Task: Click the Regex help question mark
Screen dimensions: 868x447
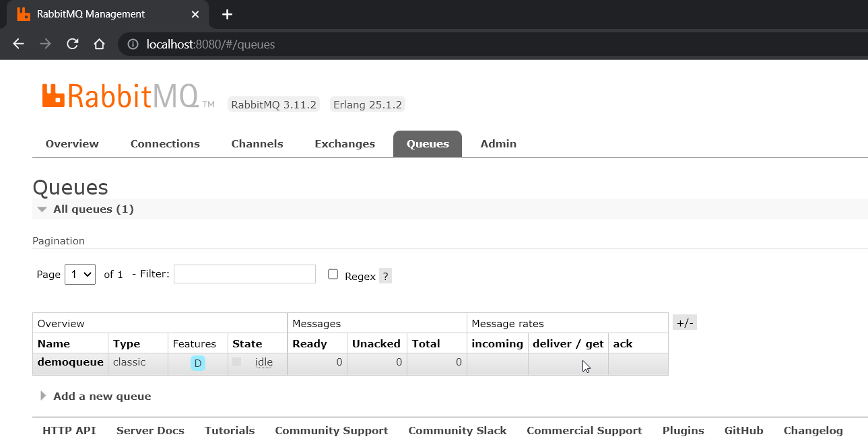Action: click(385, 276)
